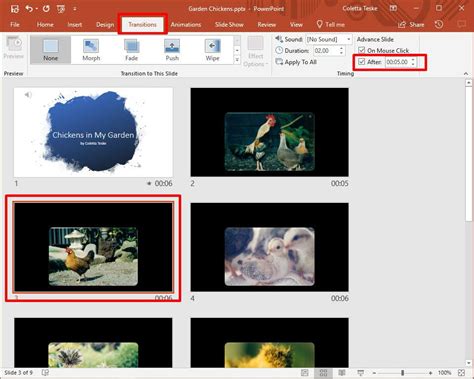Collapse the ribbon with the caret
The width and height of the screenshot is (474, 379).
(x=466, y=73)
